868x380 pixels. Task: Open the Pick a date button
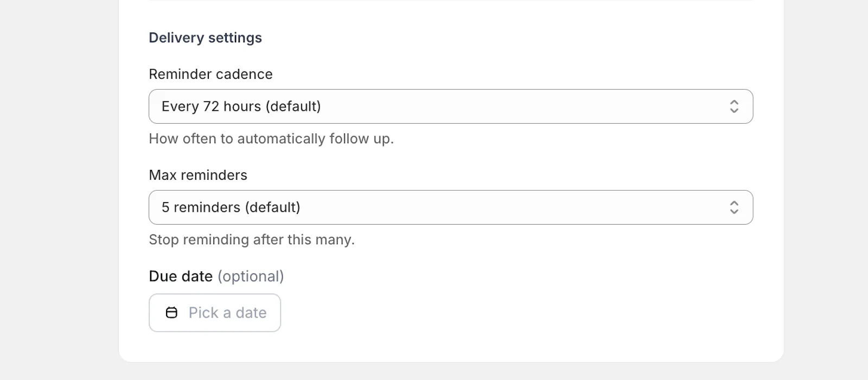(x=215, y=313)
